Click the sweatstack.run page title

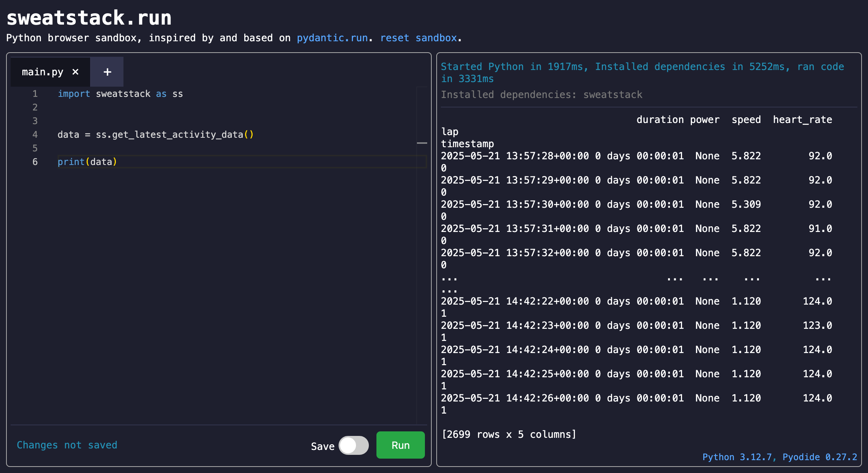point(89,18)
